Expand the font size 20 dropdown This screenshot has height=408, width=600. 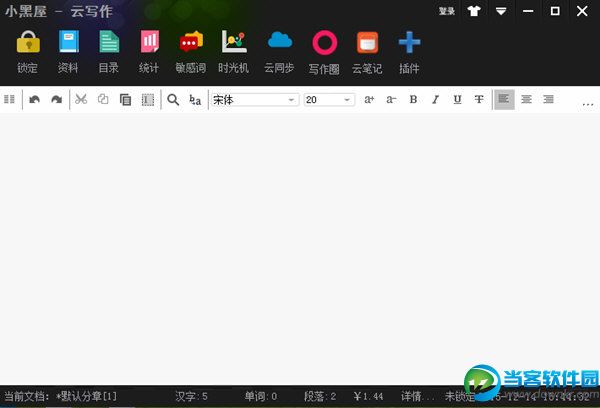[x=347, y=100]
